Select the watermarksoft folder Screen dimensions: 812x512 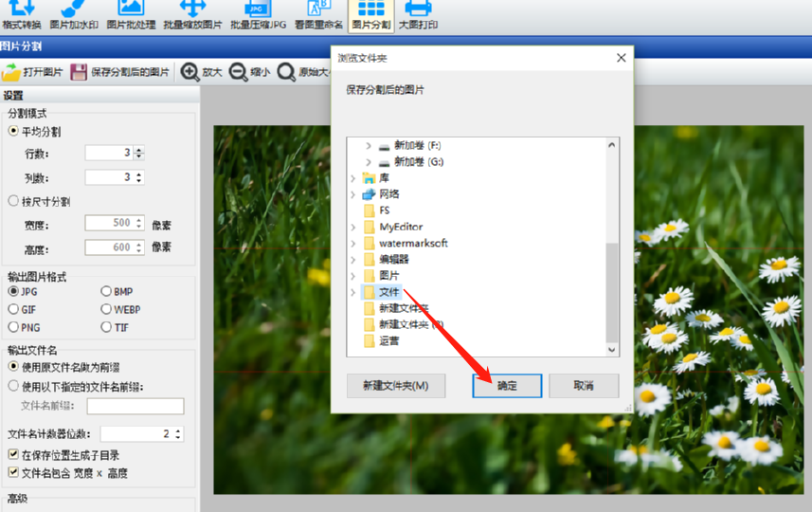406,243
